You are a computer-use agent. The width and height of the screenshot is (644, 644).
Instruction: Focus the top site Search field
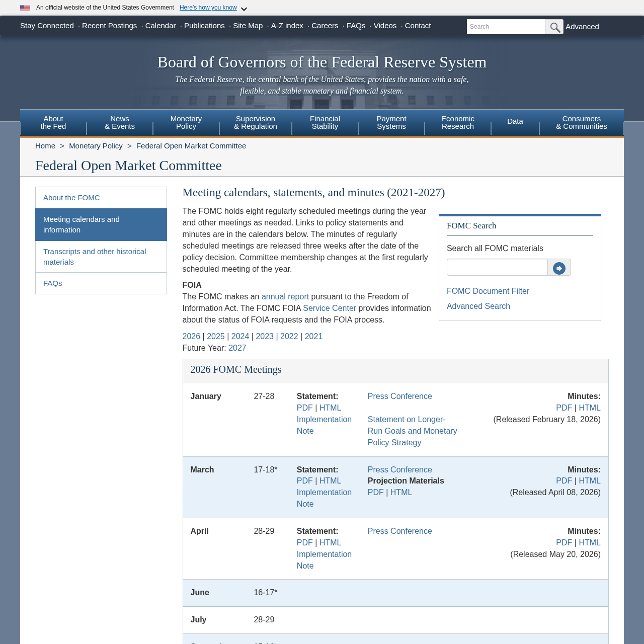point(506,27)
